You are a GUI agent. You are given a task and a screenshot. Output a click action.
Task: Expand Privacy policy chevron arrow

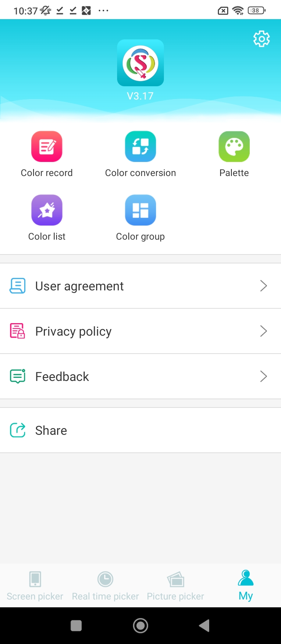click(263, 331)
